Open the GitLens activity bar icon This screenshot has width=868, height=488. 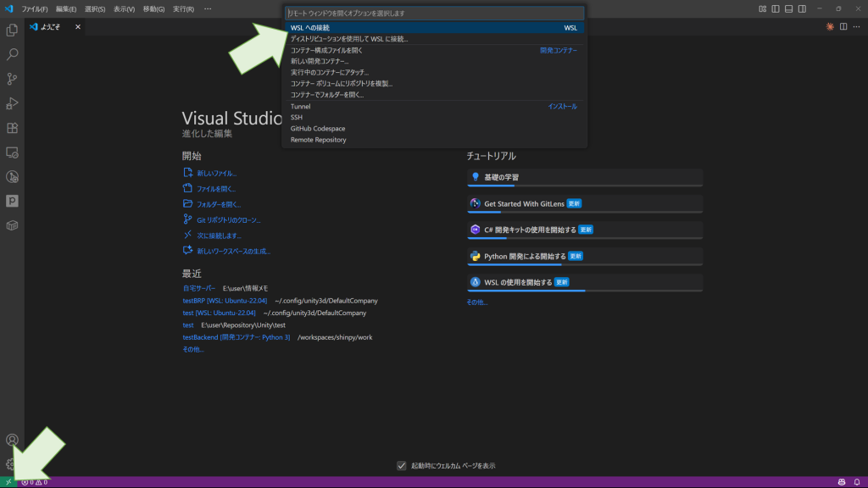12,176
